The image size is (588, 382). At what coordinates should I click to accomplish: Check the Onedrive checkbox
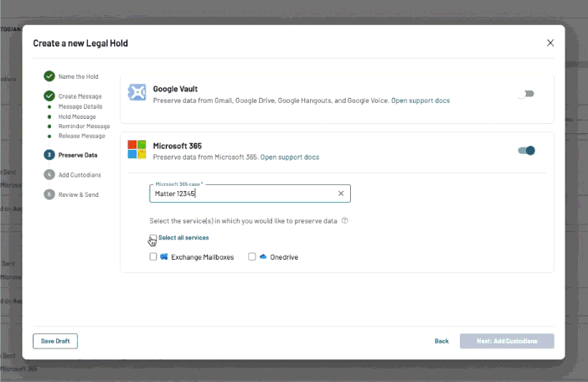(x=252, y=257)
